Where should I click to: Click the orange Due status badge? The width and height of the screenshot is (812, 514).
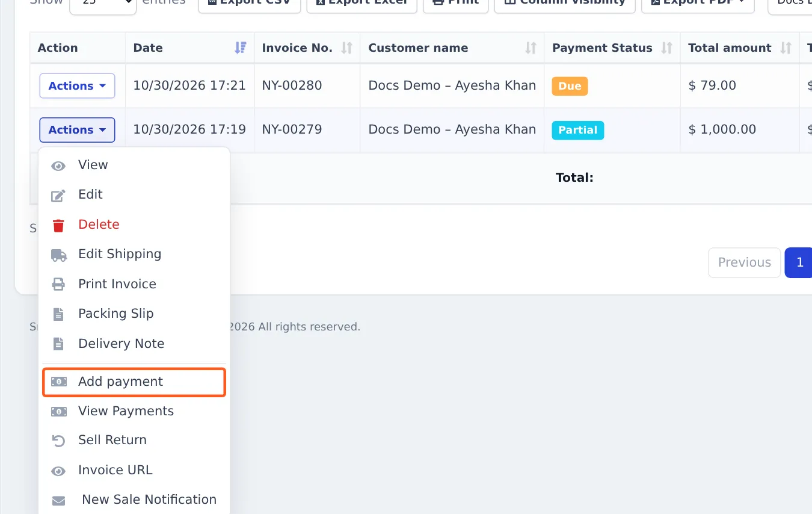coord(570,86)
